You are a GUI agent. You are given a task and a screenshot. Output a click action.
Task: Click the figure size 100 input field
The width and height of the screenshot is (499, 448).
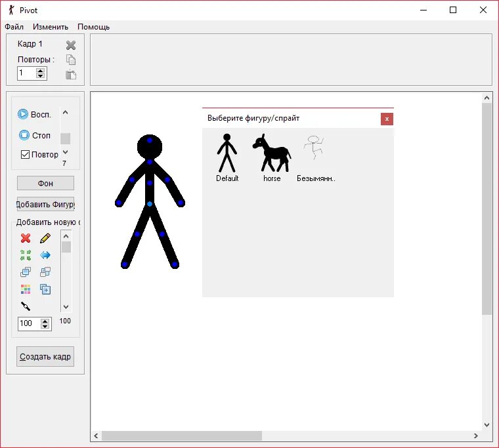click(x=30, y=323)
